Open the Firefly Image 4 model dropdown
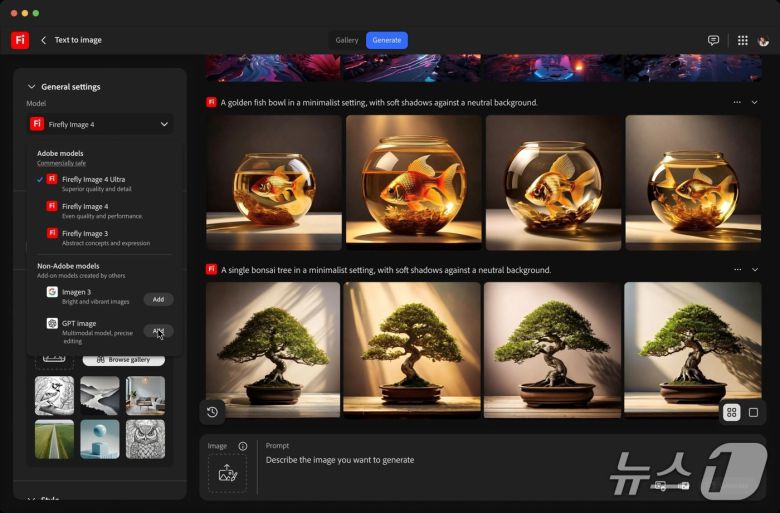Viewport: 780px width, 513px height. pyautogui.click(x=100, y=124)
